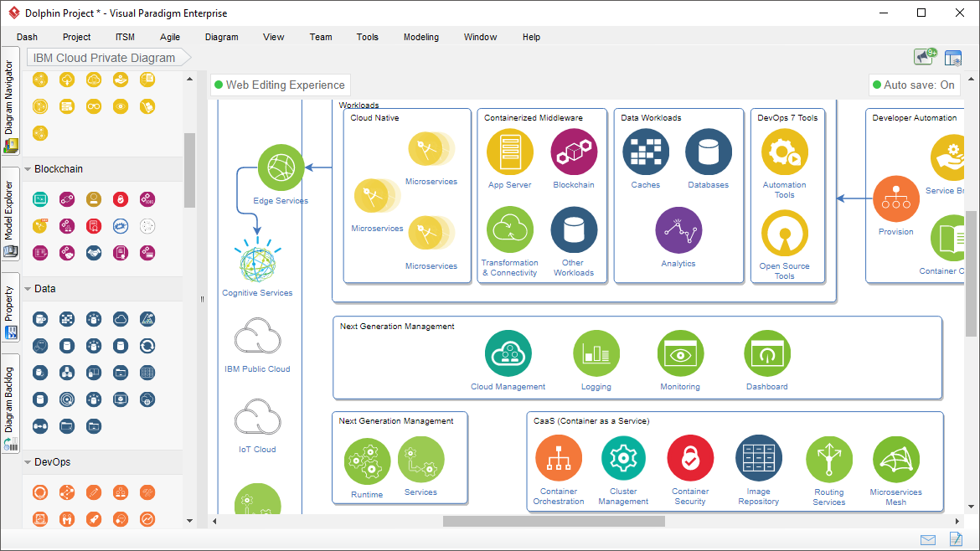The height and width of the screenshot is (551, 980).
Task: Click the palette scroll up arrow
Action: 190,79
